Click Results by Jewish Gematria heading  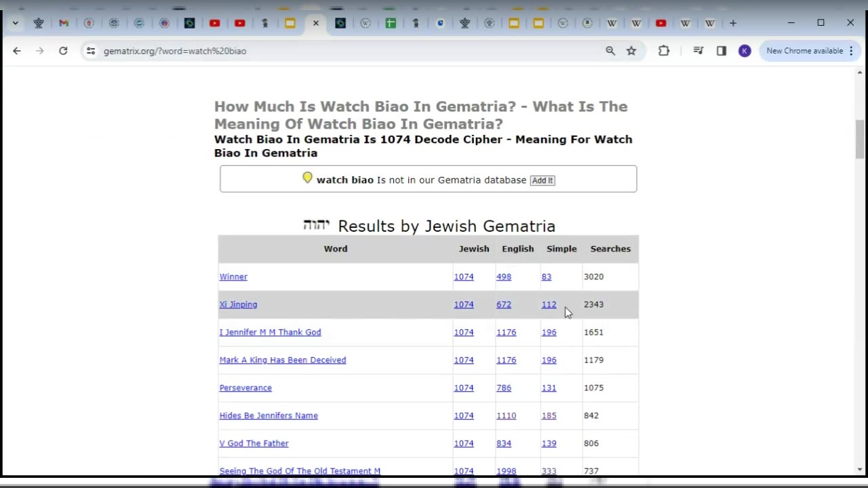tap(446, 226)
